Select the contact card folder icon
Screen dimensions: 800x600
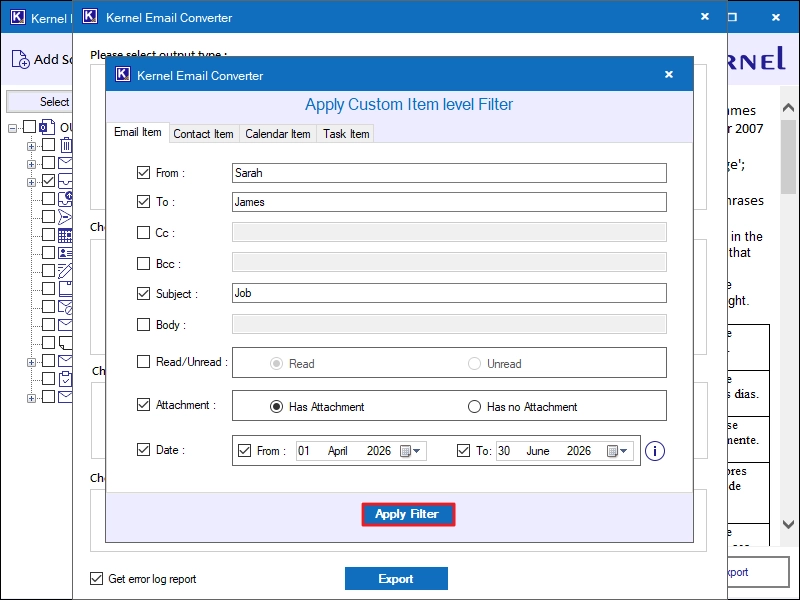coord(65,253)
